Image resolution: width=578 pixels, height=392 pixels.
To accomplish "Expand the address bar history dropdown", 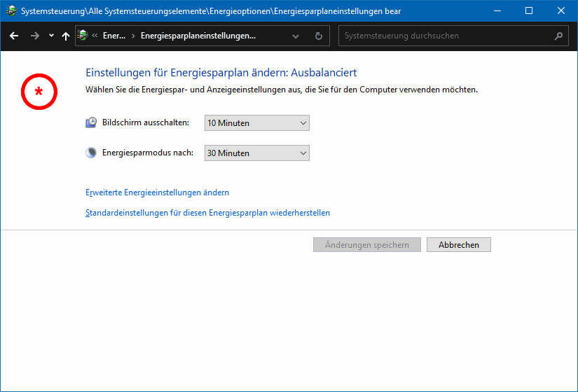I will tap(296, 36).
